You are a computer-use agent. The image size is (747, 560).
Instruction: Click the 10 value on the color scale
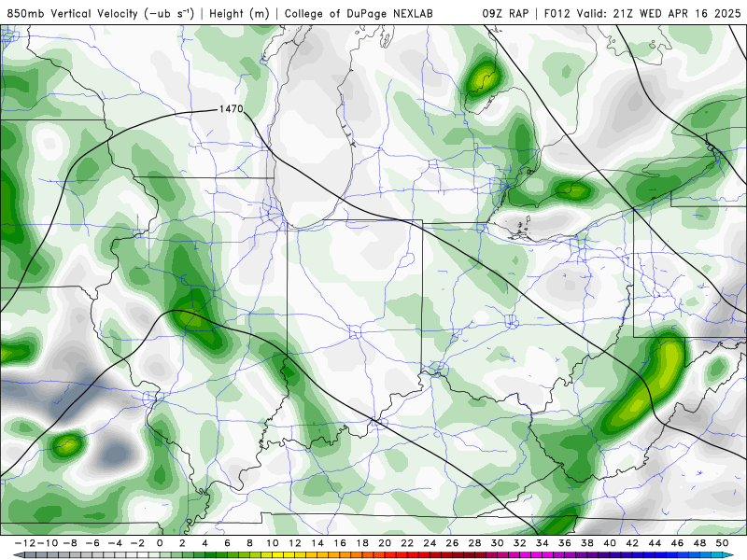point(272,543)
